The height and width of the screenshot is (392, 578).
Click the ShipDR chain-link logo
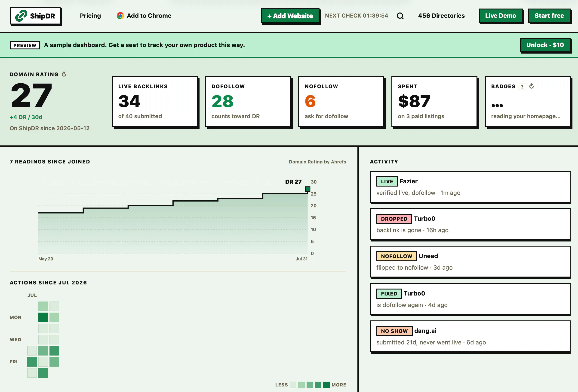pyautogui.click(x=21, y=16)
